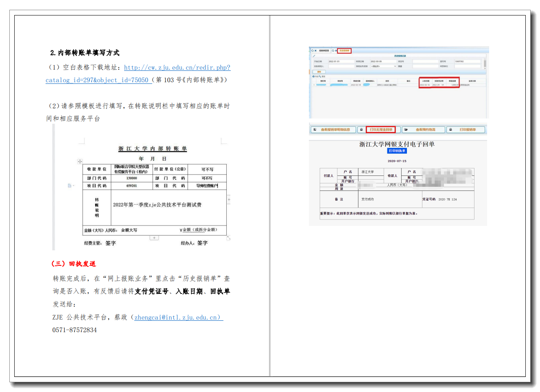Click the printer icon beside 打印无现金回单
Image resolution: width=540 pixels, height=392 pixels.
point(361,129)
